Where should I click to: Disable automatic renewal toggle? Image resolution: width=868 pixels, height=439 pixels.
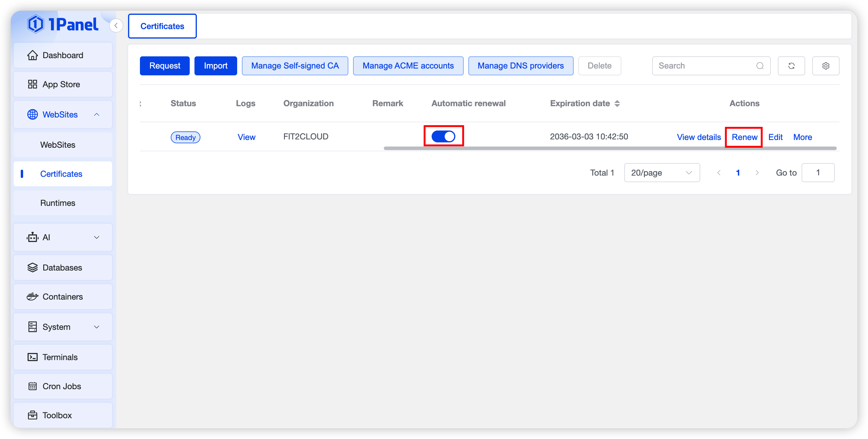[x=443, y=136]
